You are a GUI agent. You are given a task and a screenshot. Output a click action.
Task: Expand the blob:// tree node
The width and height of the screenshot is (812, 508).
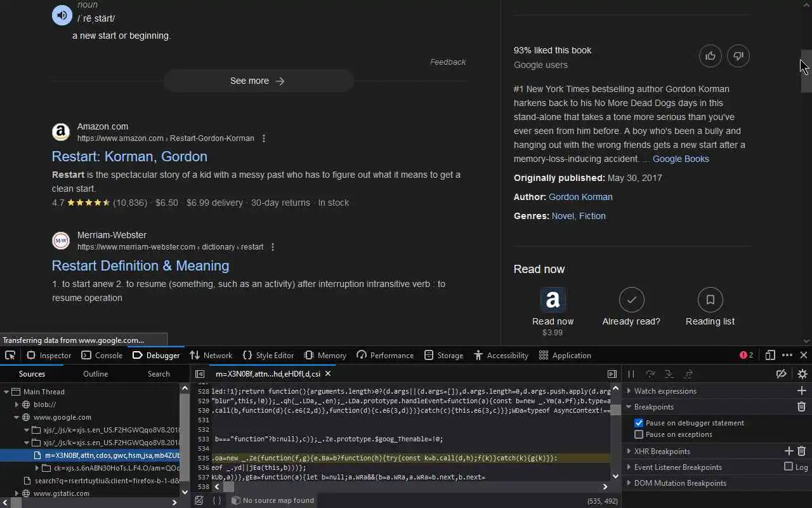point(17,404)
